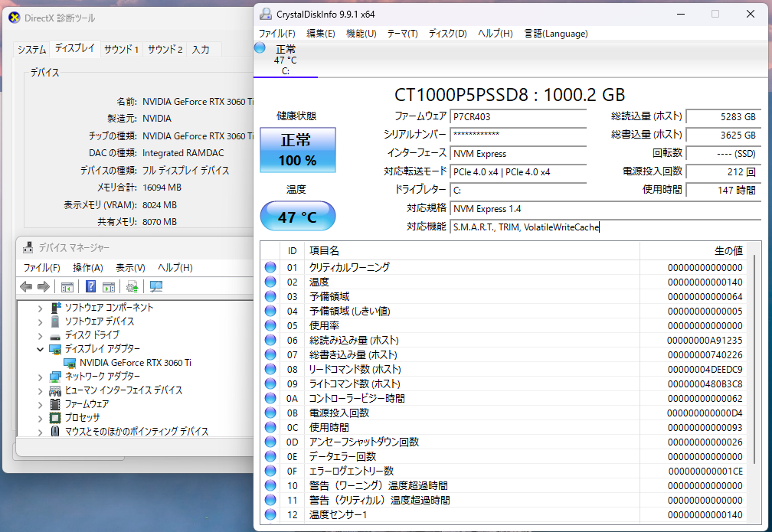The width and height of the screenshot is (772, 532).
Task: Click the NVIDIA GeForce RTX 3060 Ti adapter icon
Action: (70, 363)
